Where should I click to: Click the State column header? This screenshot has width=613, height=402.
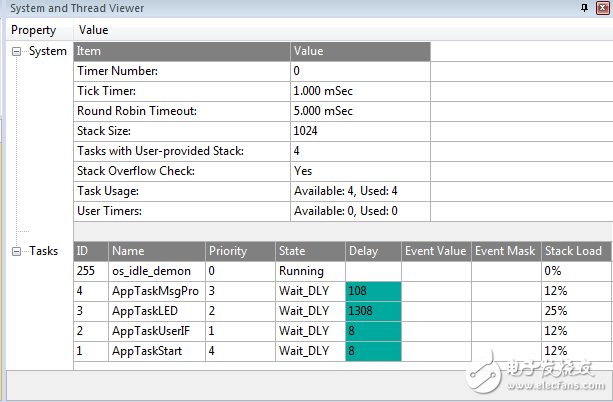[x=310, y=251]
